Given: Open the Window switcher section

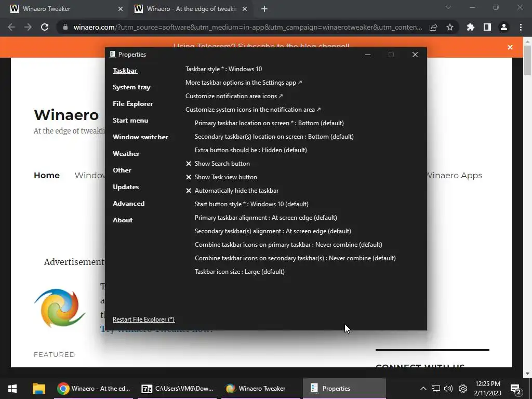Looking at the screenshot, I should 140,137.
